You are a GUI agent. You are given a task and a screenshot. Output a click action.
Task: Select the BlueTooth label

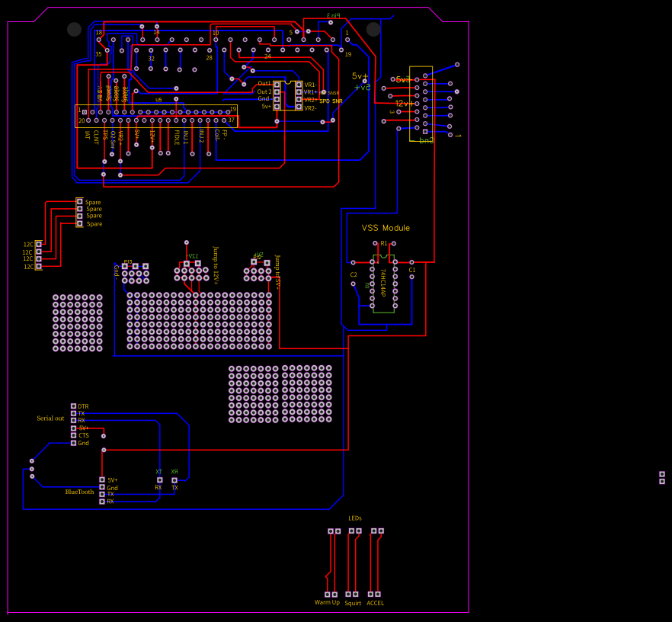[x=81, y=492]
